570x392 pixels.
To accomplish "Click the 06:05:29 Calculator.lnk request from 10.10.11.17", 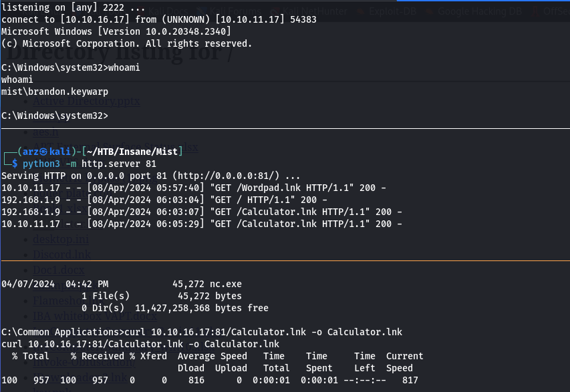I will 201,224.
